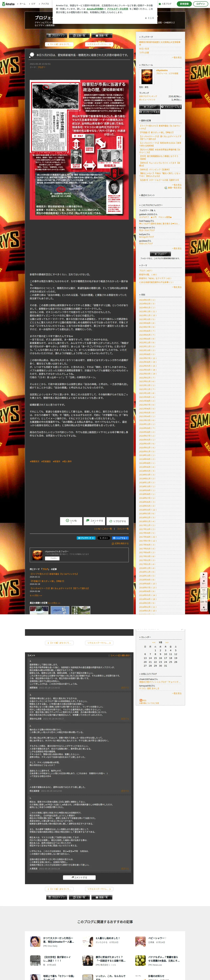This screenshot has height=980, width=210.
Task: Open アメブロ in top navigation
Action: [44, 4]
